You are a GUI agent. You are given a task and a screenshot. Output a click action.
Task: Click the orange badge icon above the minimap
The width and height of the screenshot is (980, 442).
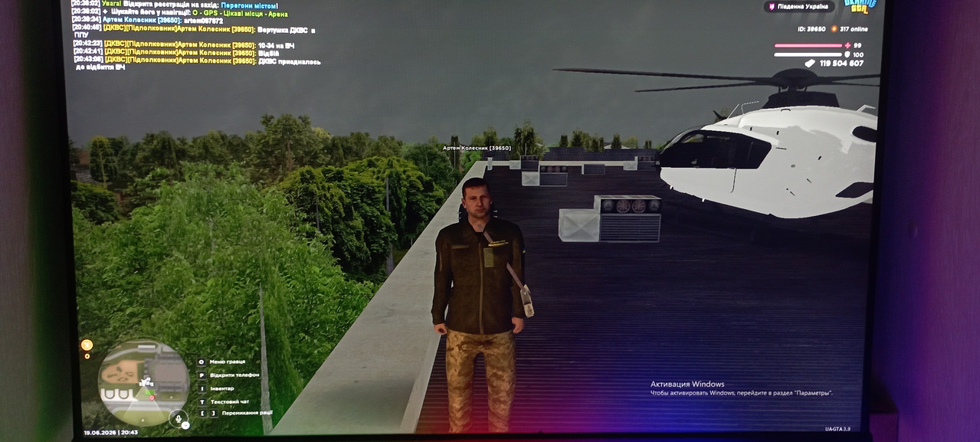pyautogui.click(x=87, y=345)
